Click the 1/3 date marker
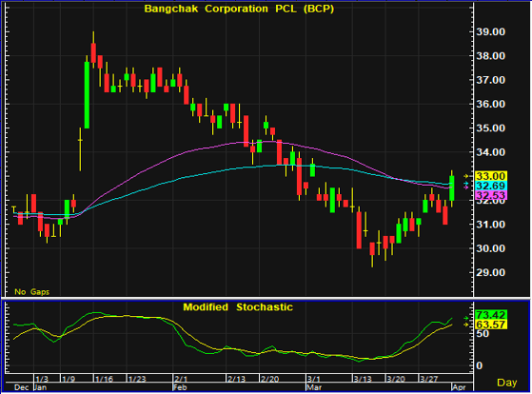The image size is (532, 394). coord(42,379)
